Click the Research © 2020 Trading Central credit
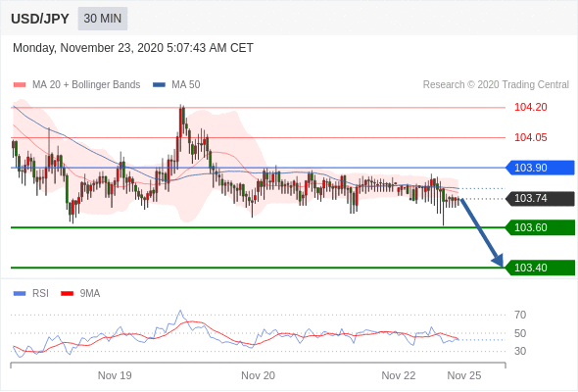This screenshot has height=392, width=578. pyautogui.click(x=496, y=85)
